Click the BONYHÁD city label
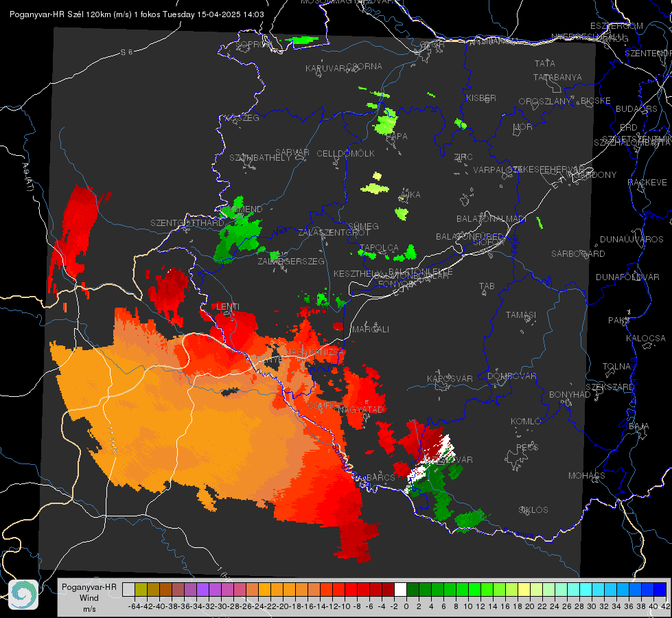672x618 pixels. tap(570, 395)
